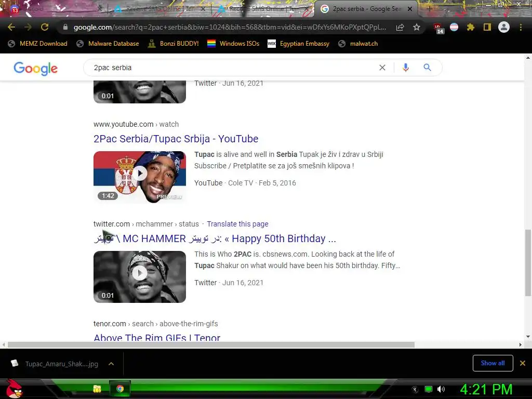Click the scroll right arrow at page bottom
Screen dimensions: 532x399
click(521, 345)
